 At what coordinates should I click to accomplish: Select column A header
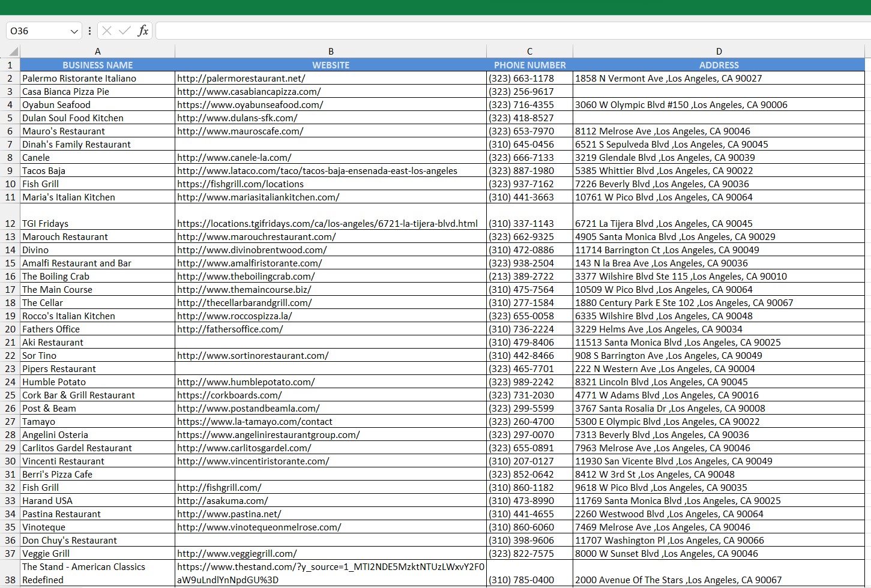coord(98,52)
